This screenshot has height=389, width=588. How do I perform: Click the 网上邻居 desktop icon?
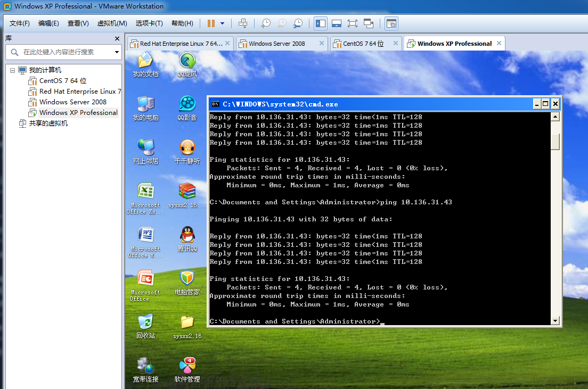145,152
